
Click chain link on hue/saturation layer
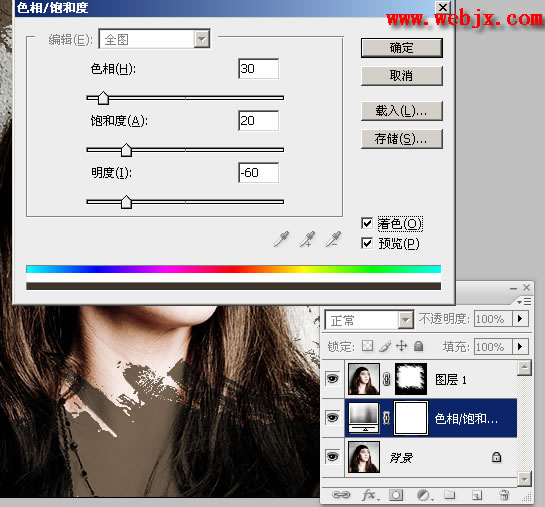tap(387, 418)
